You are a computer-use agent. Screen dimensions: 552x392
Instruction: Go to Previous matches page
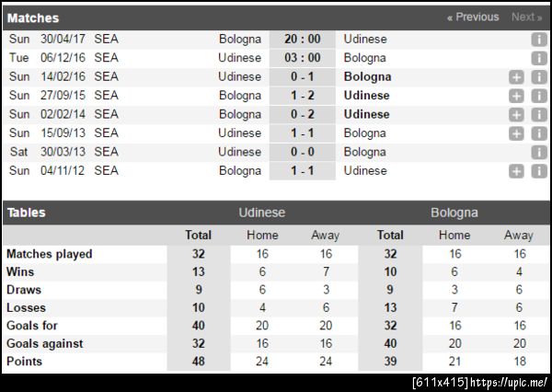coord(473,17)
